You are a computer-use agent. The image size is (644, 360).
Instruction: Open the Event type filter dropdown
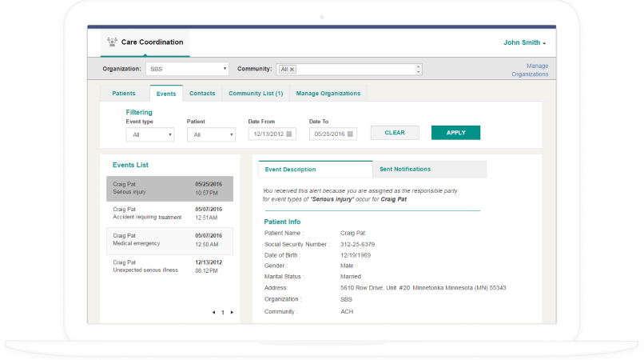click(149, 134)
